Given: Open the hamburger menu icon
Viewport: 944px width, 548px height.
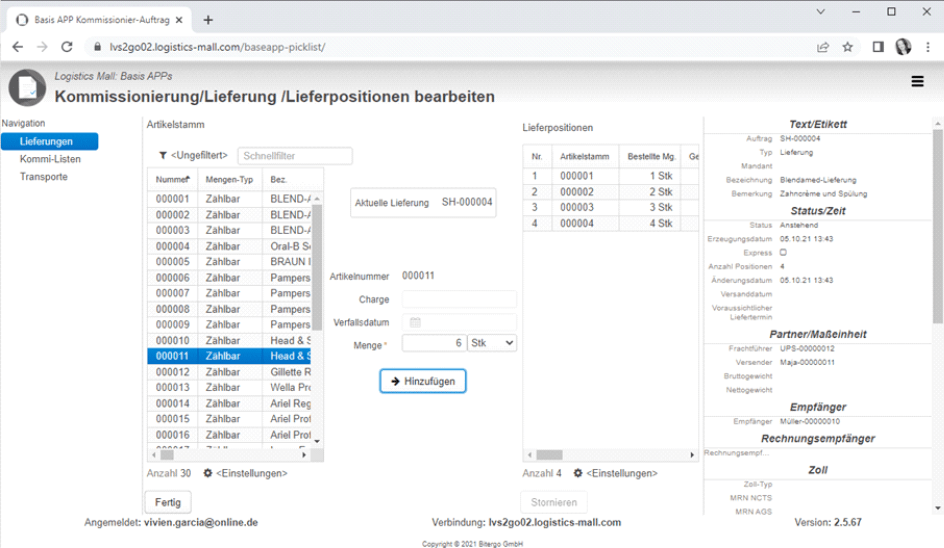Looking at the screenshot, I should [x=917, y=81].
